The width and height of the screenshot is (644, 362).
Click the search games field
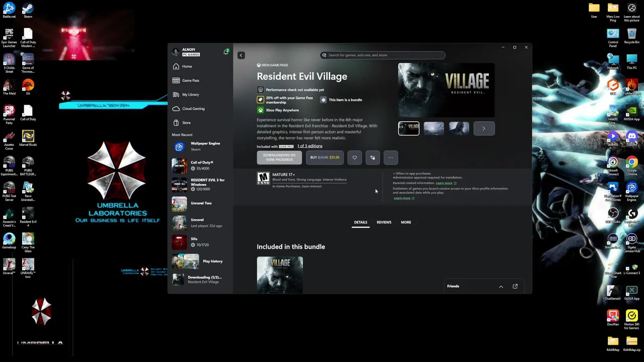click(383, 55)
